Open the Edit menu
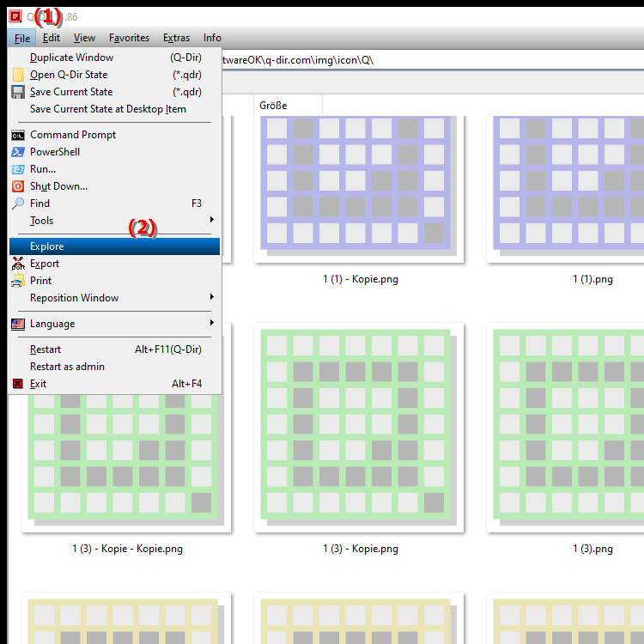This screenshot has width=644, height=644. 52,38
